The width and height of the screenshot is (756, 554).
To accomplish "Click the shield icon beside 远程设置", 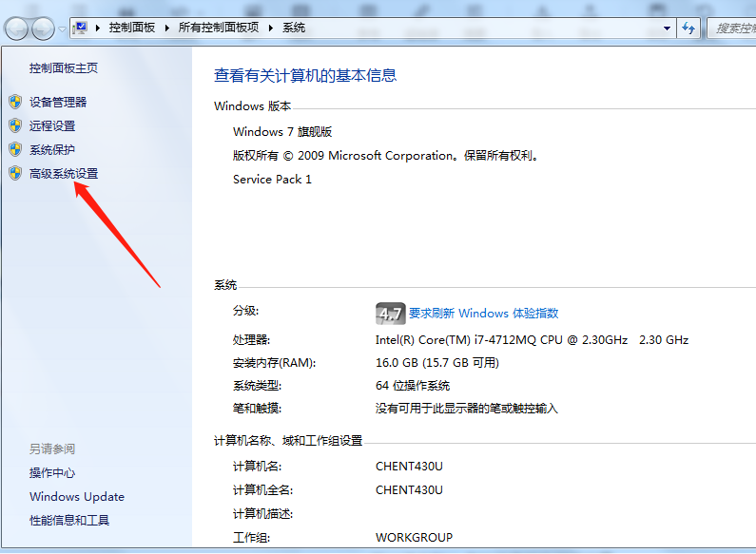I will click(x=15, y=125).
